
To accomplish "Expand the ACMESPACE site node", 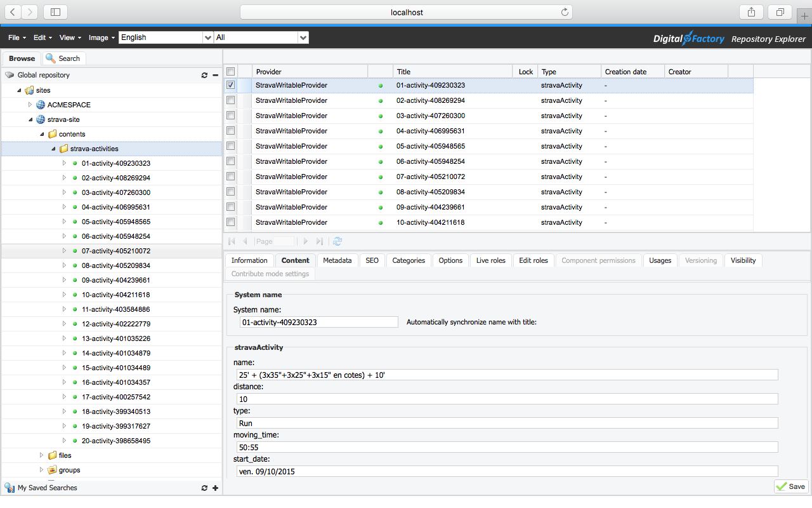I will click(x=30, y=105).
